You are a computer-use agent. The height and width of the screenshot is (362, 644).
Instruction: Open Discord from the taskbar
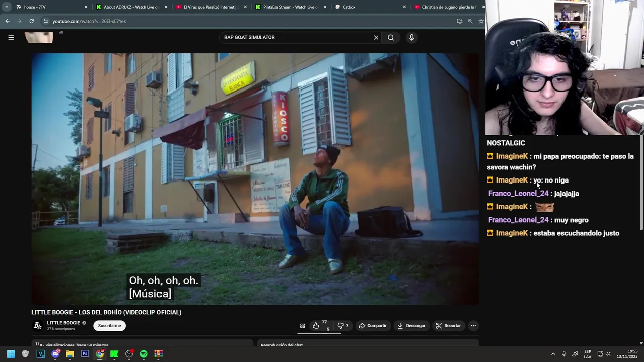pos(55,354)
